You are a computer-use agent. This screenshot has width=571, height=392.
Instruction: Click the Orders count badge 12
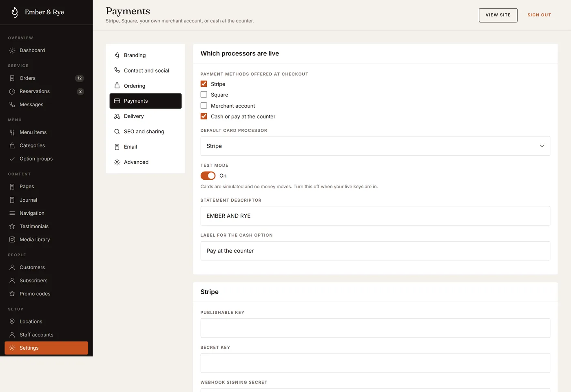[x=80, y=78]
